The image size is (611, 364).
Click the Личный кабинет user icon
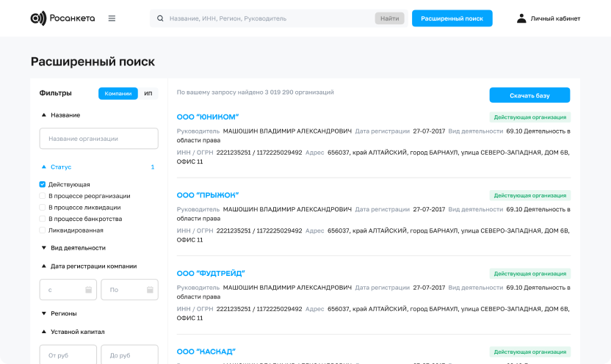pyautogui.click(x=521, y=18)
